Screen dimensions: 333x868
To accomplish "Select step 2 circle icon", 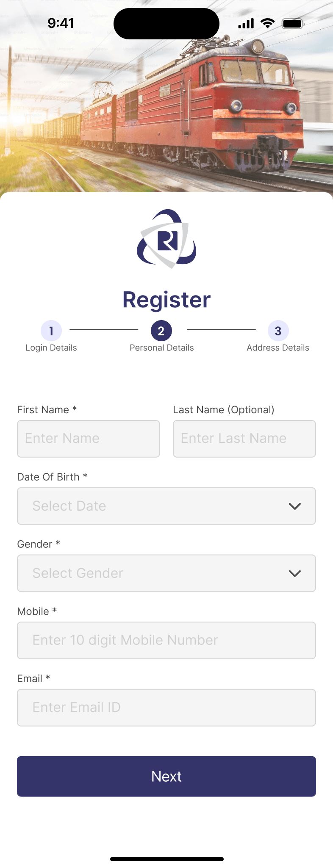I will 161,331.
